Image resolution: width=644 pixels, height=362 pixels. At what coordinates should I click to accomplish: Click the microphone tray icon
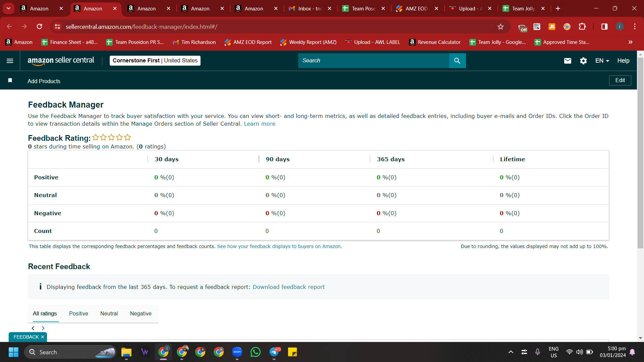point(538,352)
